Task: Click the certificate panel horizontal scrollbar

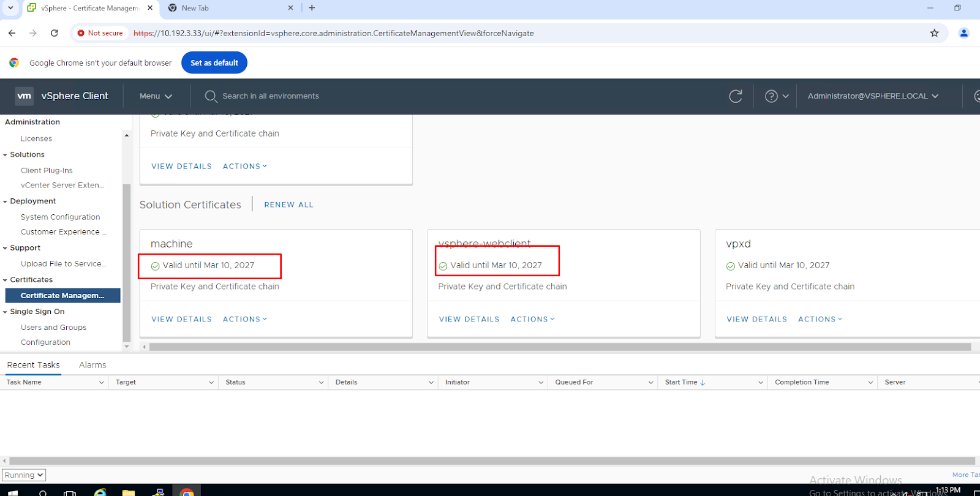Action: [x=560, y=347]
